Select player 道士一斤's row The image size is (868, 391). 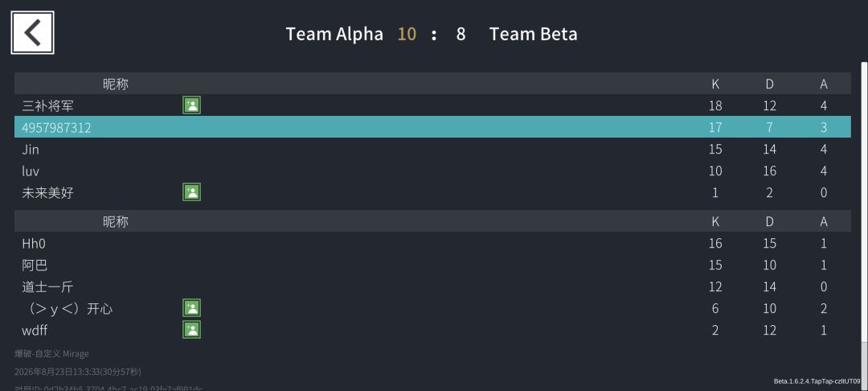(432, 286)
